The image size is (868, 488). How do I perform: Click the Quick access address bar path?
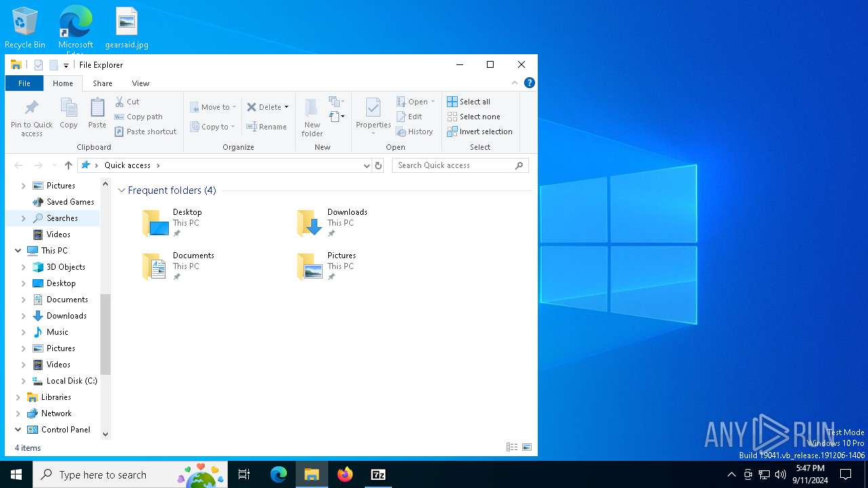point(127,165)
